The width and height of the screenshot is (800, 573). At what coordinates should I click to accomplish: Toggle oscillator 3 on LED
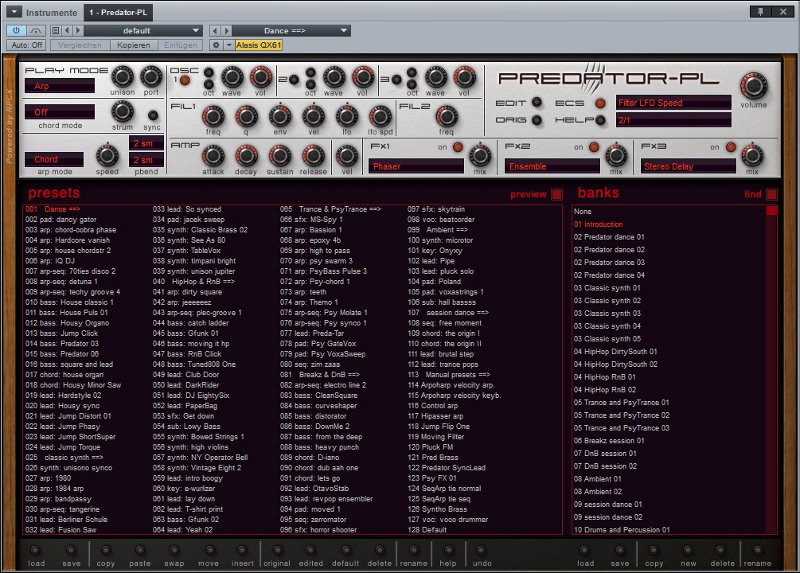396,80
